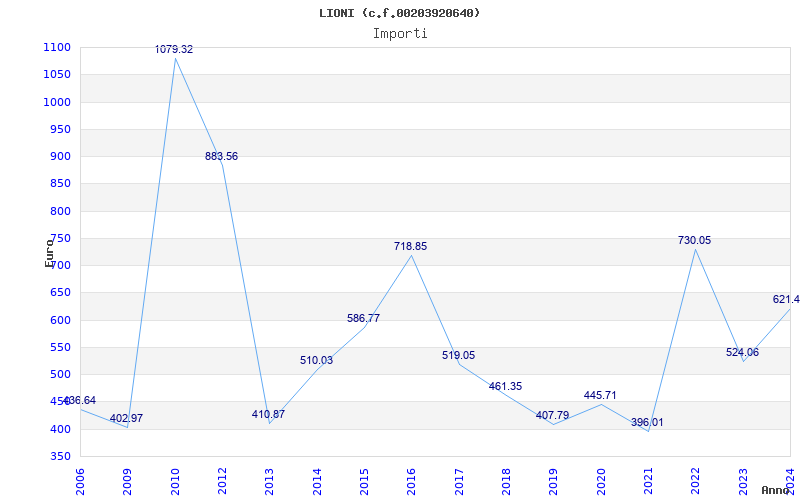Click the 1079.32 data label

[174, 49]
